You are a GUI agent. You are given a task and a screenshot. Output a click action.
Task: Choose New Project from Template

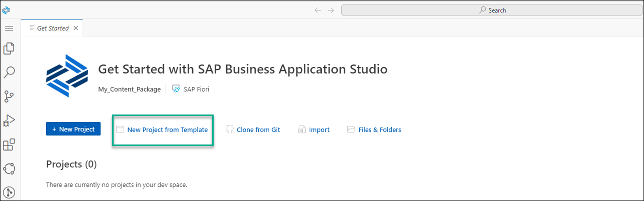coord(167,129)
